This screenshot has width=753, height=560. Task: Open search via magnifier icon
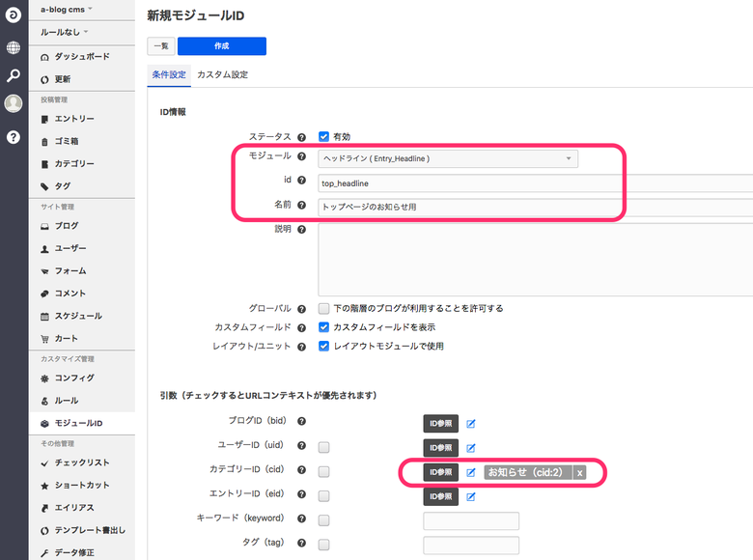pyautogui.click(x=14, y=75)
